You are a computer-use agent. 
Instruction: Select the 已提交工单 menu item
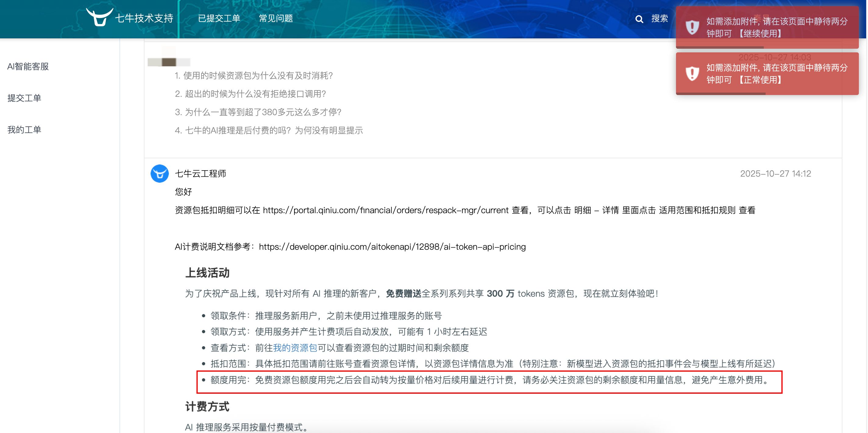tap(219, 19)
